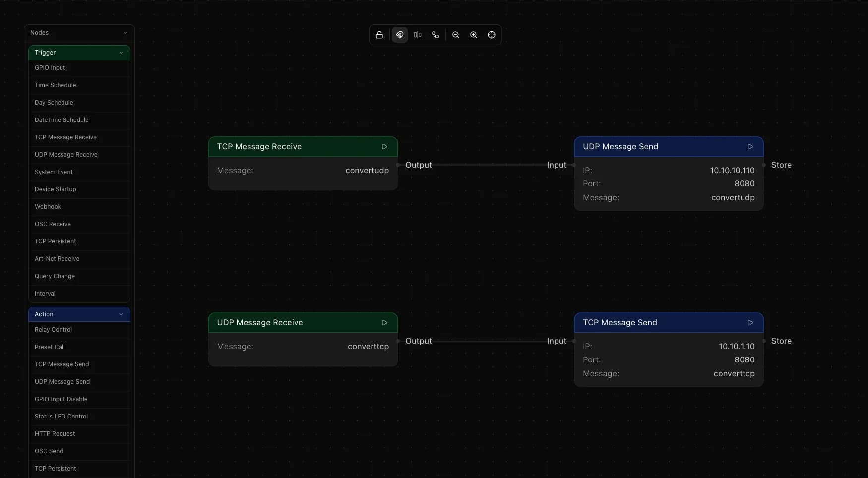Click Store port of UDP Message Send
868x478 pixels.
pos(764,165)
